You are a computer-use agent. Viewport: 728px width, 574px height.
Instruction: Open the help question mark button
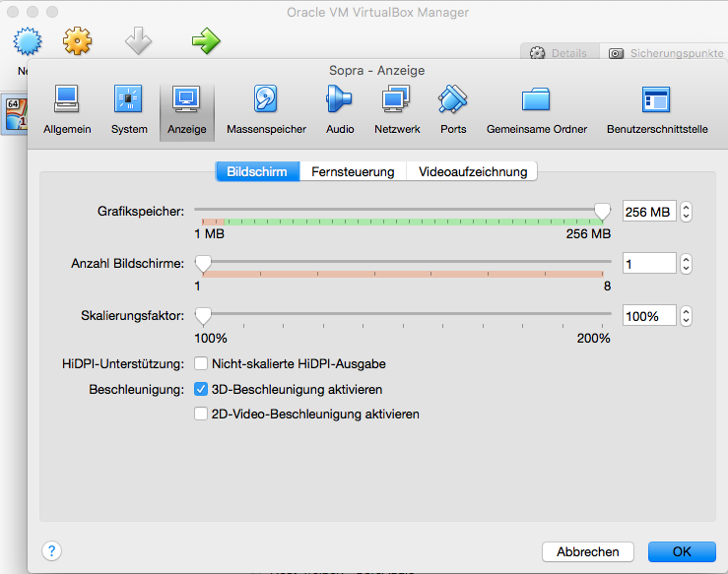pos(51,550)
